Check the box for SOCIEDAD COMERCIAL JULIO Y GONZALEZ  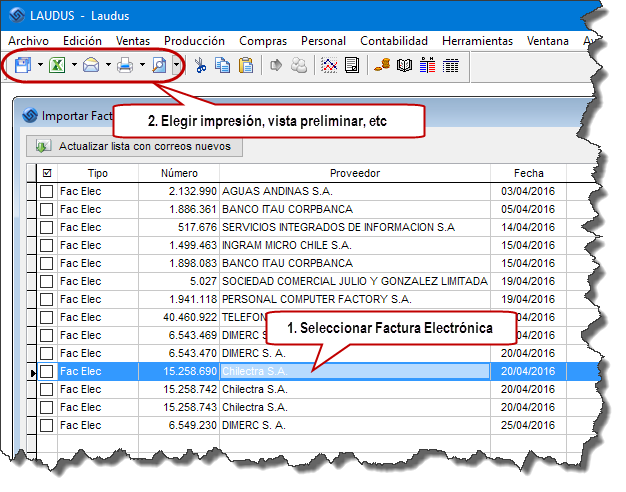47,281
